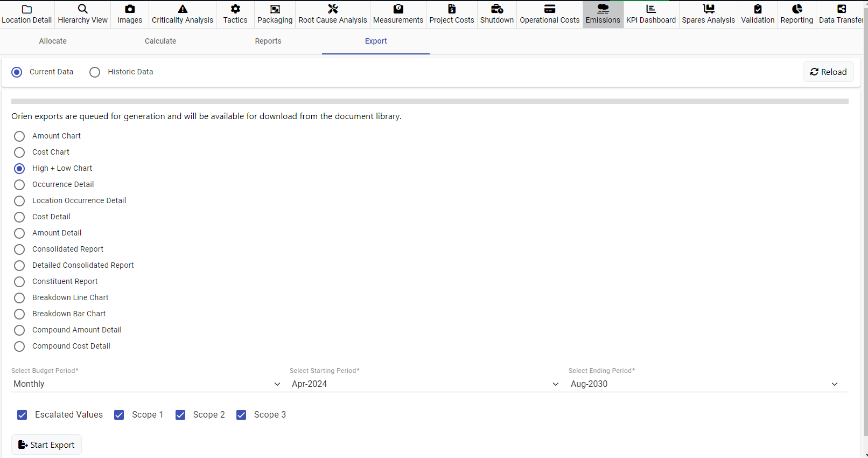This screenshot has height=458, width=868.
Task: Click the gray export progress bar
Action: pos(430,101)
